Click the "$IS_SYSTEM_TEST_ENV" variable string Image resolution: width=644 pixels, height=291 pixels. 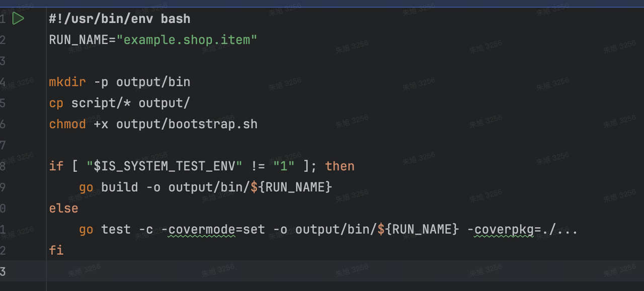(165, 166)
